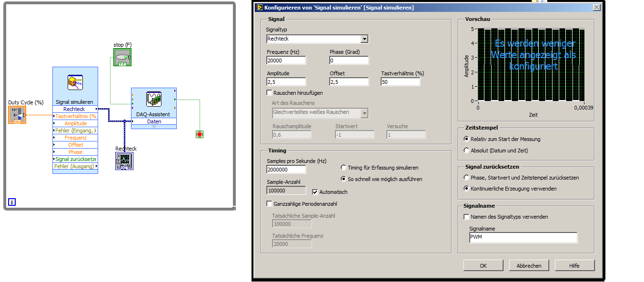The height and width of the screenshot is (282, 644).
Task: Click the Frequenz (Hz) input field
Action: (x=286, y=60)
